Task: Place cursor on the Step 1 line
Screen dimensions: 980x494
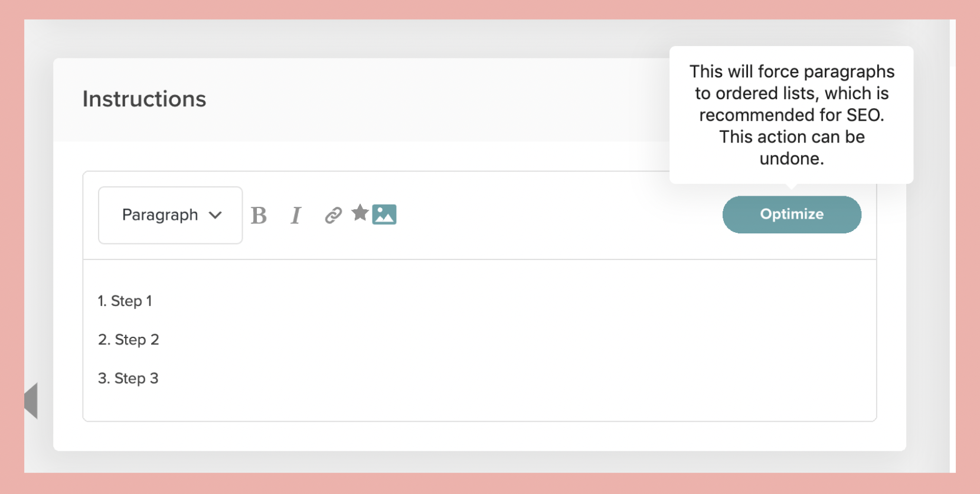Action: point(132,301)
